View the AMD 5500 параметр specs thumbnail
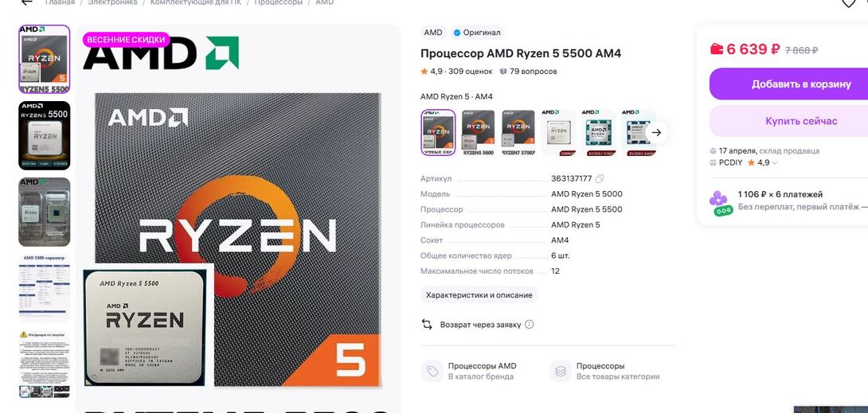 45,287
